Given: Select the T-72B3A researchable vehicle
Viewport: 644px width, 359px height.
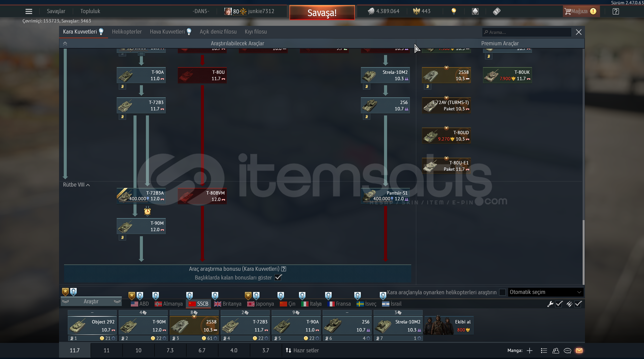Looking at the screenshot, I should click(141, 196).
